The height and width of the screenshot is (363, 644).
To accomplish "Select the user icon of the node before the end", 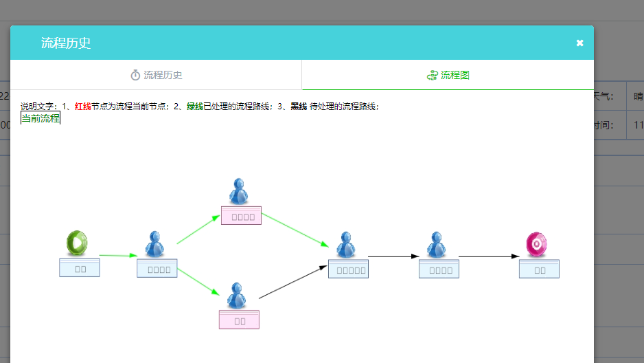I will click(x=436, y=245).
